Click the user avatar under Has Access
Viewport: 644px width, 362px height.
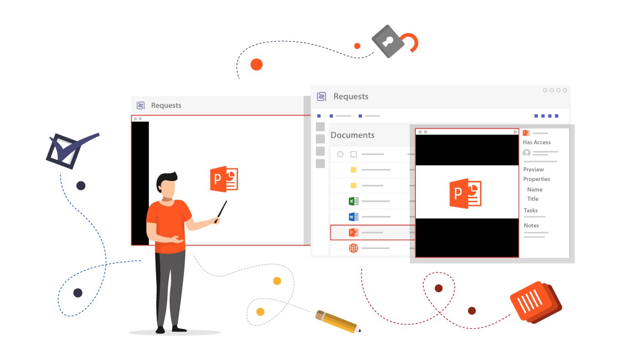point(527,153)
